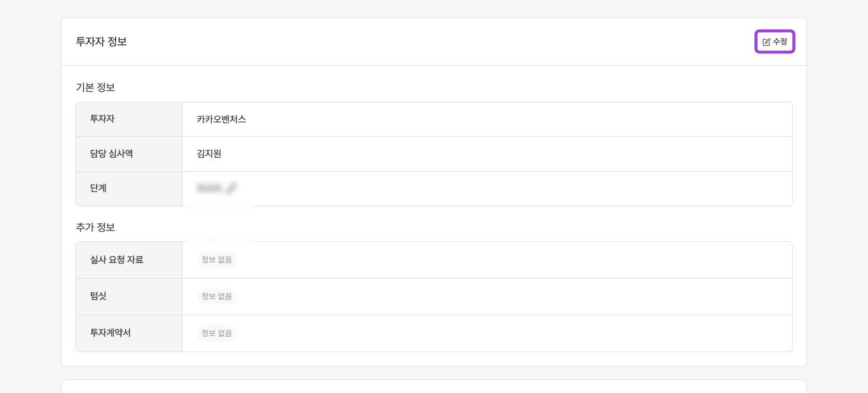This screenshot has height=393, width=868.
Task: Click the 수정 edit button
Action: pos(775,41)
